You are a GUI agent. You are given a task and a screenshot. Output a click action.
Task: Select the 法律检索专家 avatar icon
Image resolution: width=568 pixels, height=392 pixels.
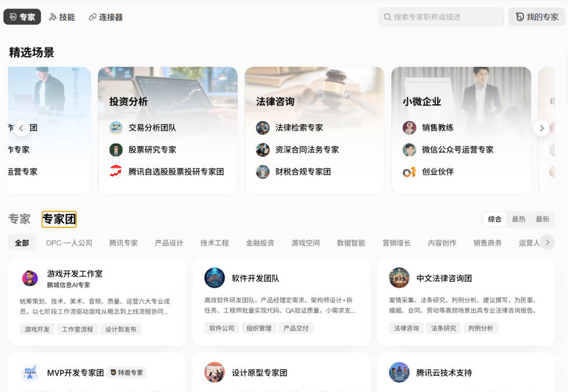[x=262, y=127]
